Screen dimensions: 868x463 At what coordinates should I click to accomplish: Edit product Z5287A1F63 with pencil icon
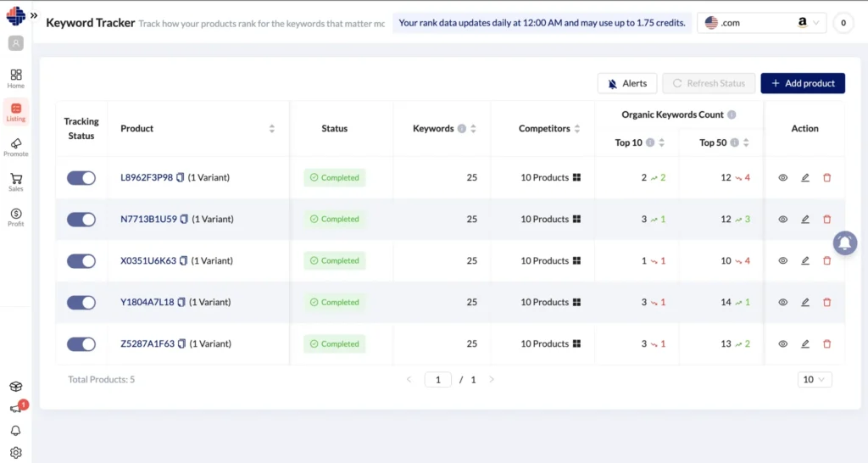click(805, 344)
